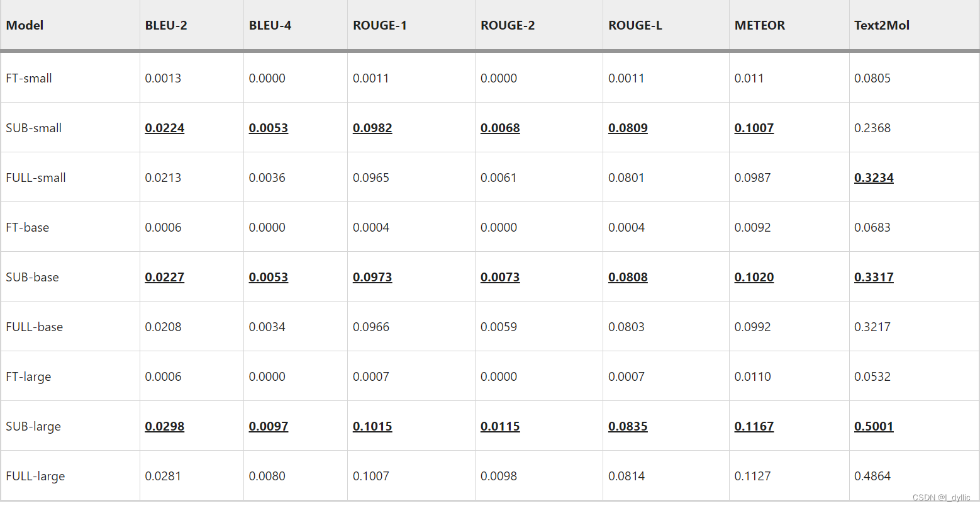Viewport: 980px width, 508px height.
Task: Select the ROUGE-1 column header
Action: (380, 26)
